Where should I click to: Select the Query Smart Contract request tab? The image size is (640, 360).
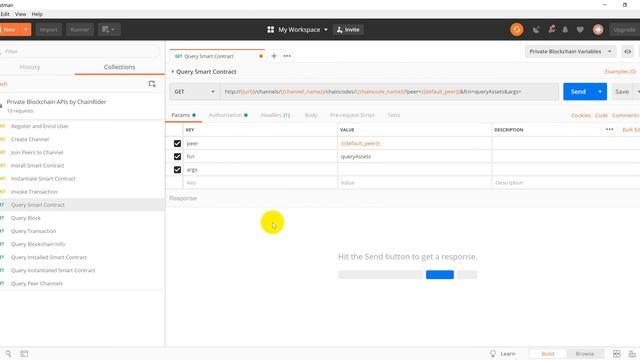pyautogui.click(x=216, y=56)
